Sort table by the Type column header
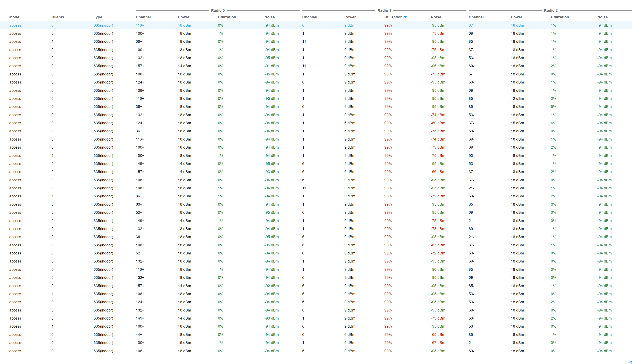 click(x=98, y=17)
